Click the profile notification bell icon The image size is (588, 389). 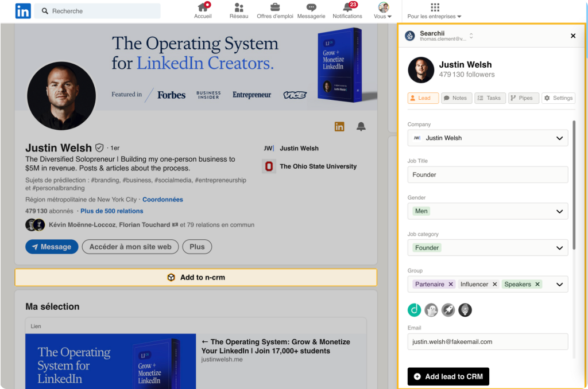(361, 127)
